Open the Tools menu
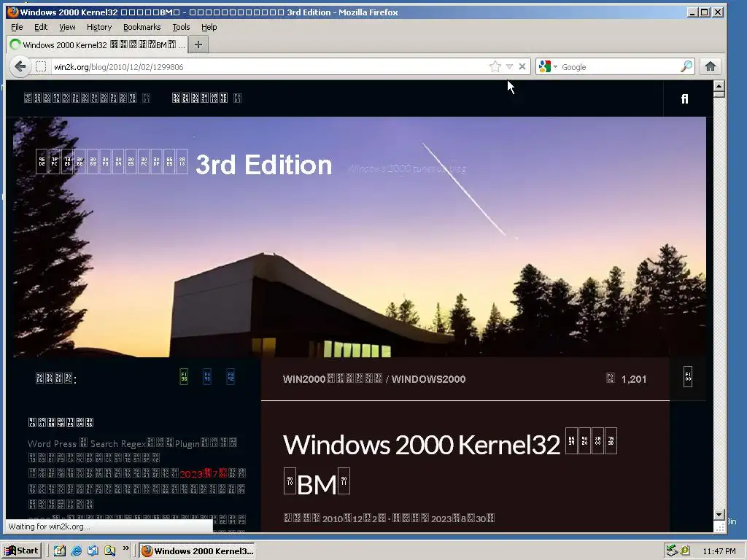747x560 pixels. tap(181, 27)
